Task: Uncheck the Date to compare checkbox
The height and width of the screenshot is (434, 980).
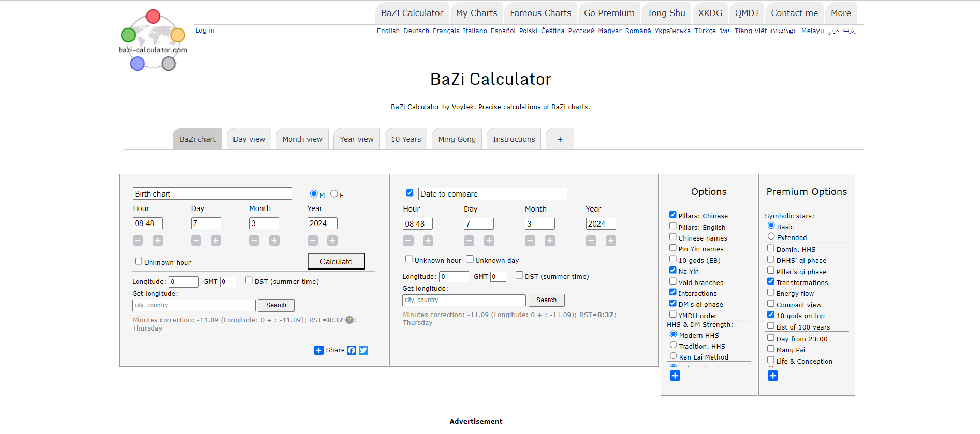Action: 409,192
